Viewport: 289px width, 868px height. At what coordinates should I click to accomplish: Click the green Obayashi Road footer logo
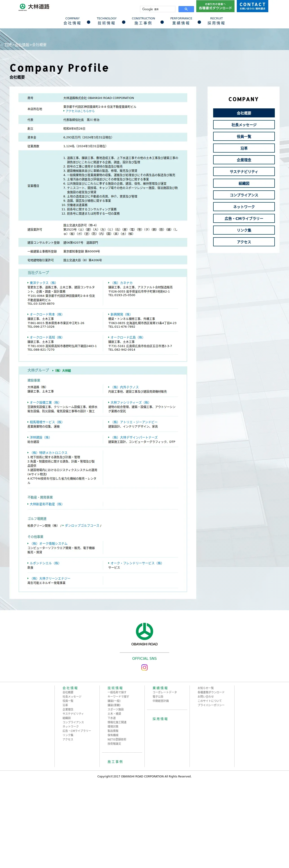144,634
